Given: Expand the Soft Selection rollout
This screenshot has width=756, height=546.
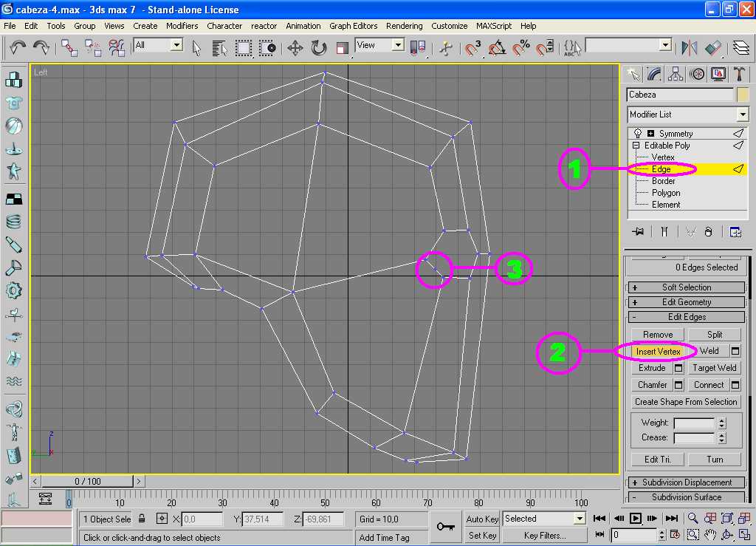Looking at the screenshot, I should 687,287.
